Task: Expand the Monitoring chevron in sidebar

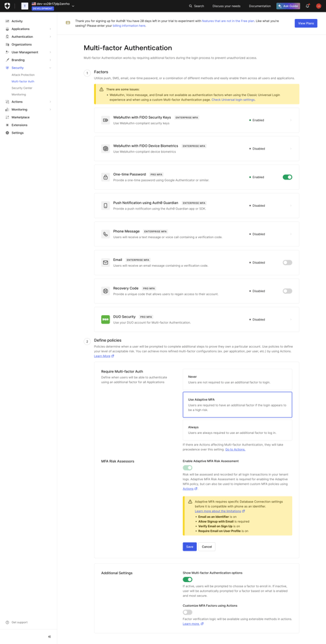Action: click(x=50, y=110)
